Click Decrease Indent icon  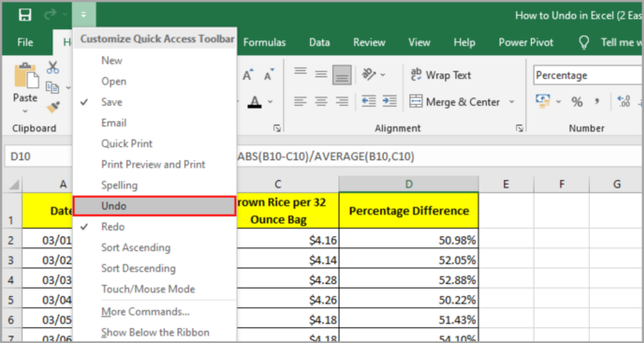368,101
